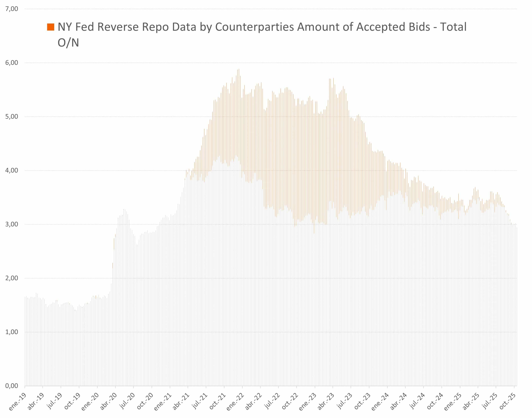Select the 0,00 y-axis label

[12, 386]
